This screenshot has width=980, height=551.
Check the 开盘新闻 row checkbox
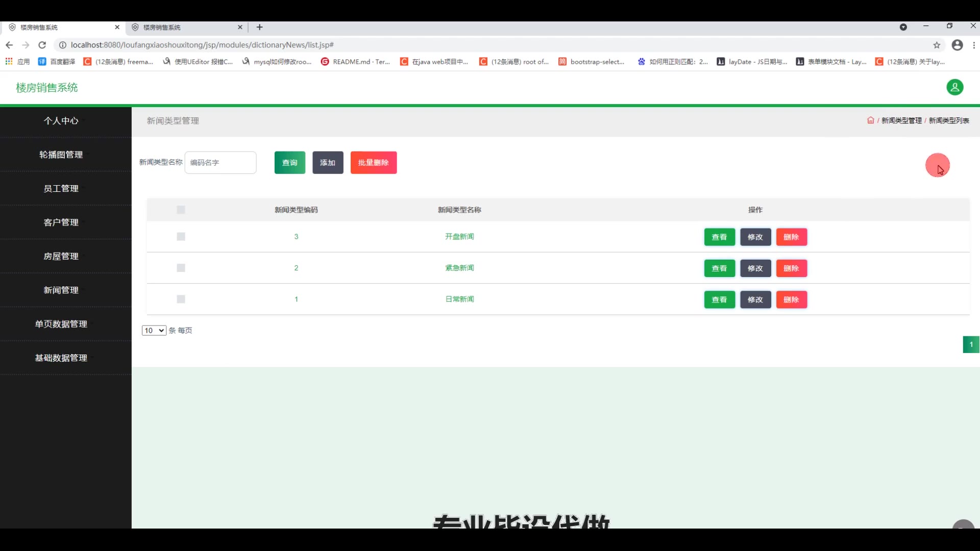181,236
